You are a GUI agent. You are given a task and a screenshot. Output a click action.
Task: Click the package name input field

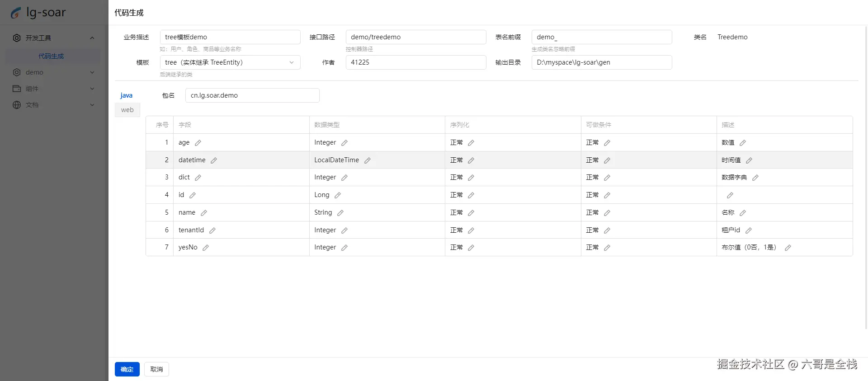tap(252, 95)
